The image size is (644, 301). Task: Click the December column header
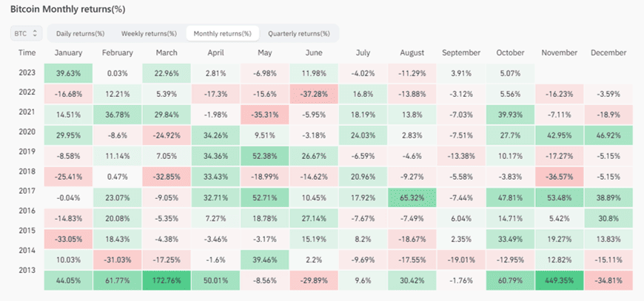tap(608, 53)
